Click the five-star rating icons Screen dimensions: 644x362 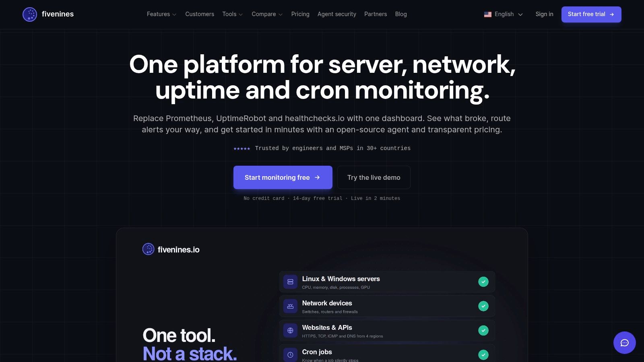click(242, 149)
